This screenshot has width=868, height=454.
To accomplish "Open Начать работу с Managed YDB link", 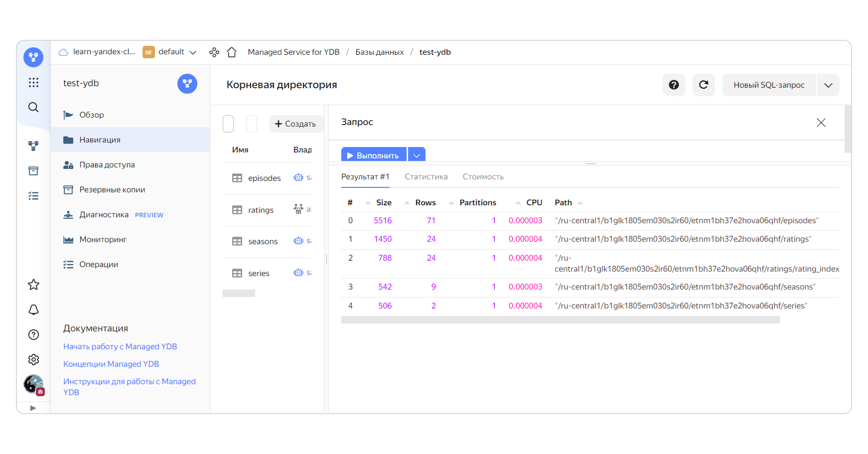I will (120, 346).
